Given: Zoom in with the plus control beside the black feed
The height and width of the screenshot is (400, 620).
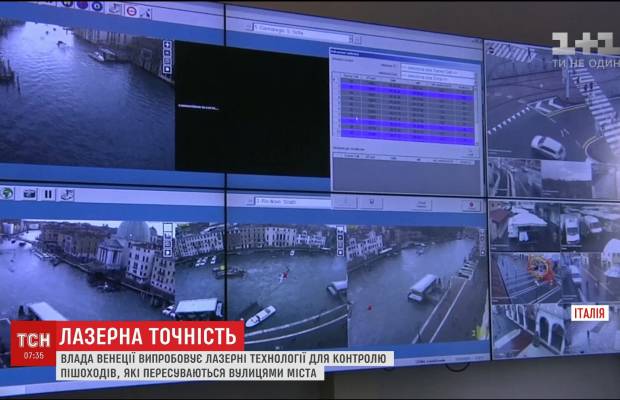Looking at the screenshot, I should (x=167, y=45).
